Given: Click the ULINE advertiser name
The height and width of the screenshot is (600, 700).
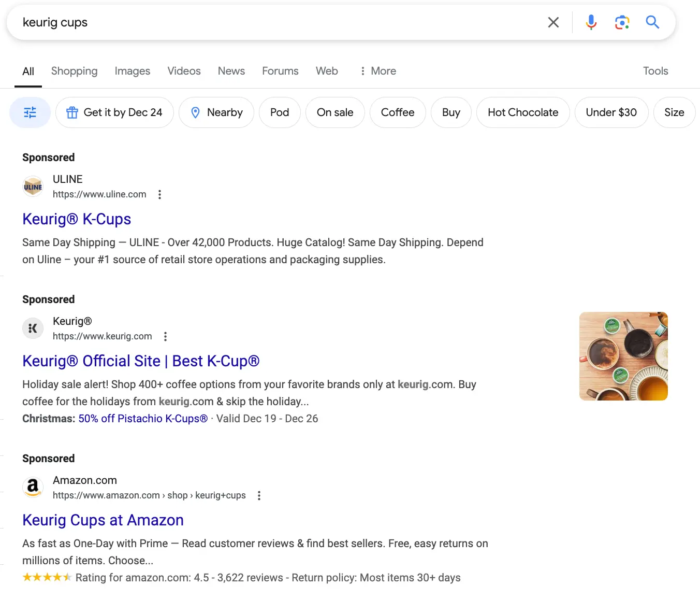Looking at the screenshot, I should (x=68, y=179).
